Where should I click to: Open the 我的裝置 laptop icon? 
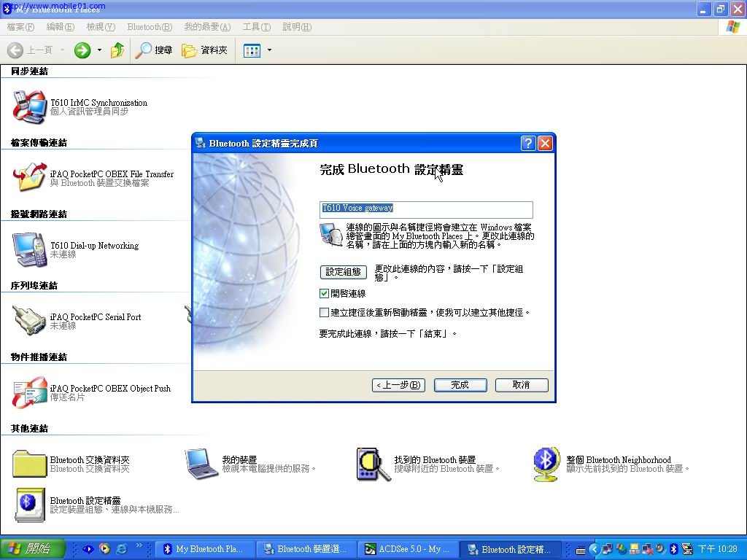click(201, 464)
